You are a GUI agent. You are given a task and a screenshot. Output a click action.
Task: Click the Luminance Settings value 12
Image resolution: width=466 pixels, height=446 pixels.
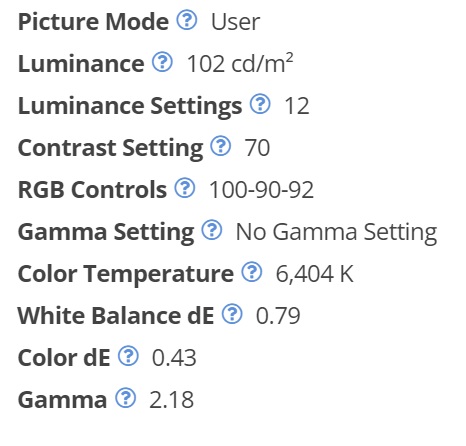[x=297, y=106]
